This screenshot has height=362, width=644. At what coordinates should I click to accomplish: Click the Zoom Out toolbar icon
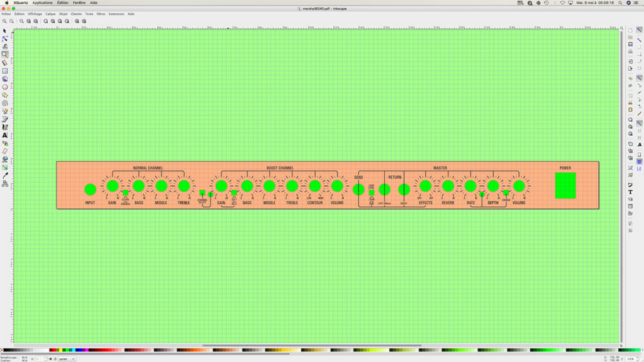(x=11, y=21)
